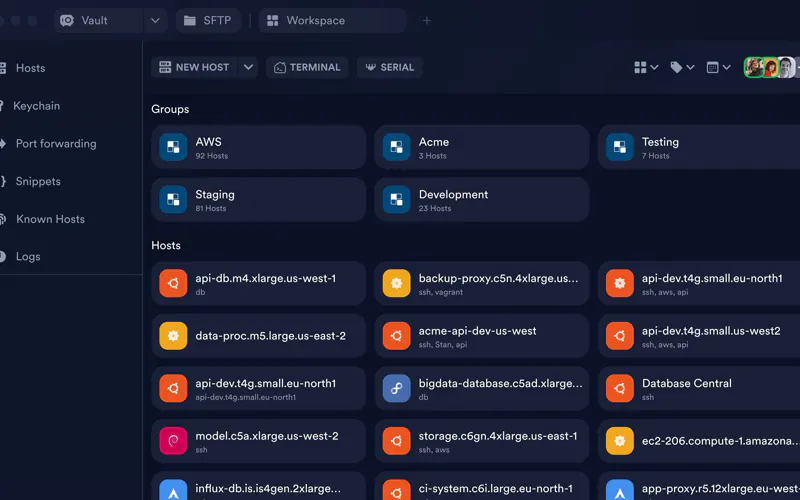The width and height of the screenshot is (800, 500).
Task: Click the "92 Hosts" count under AWS
Action: 212,156
